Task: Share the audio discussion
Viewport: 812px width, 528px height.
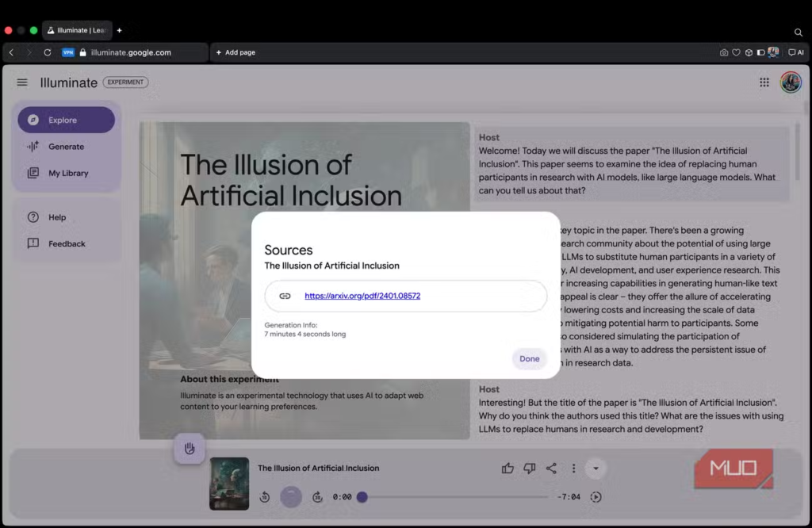Action: point(551,469)
